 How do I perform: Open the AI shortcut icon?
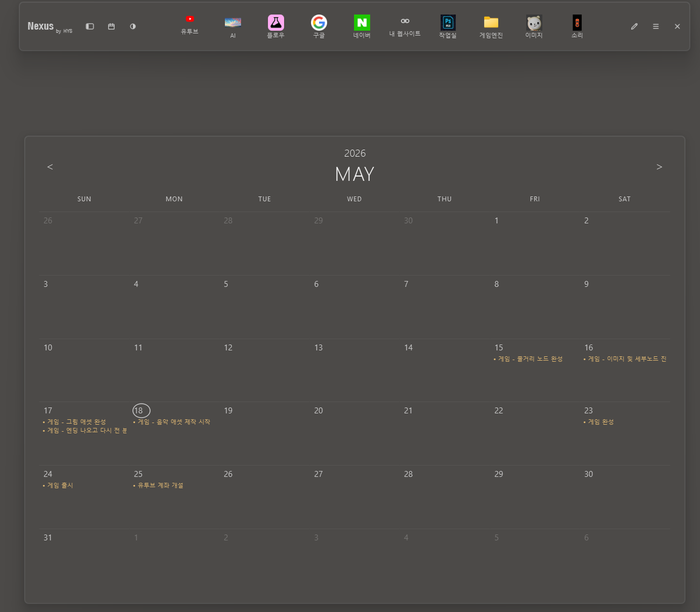(232, 26)
